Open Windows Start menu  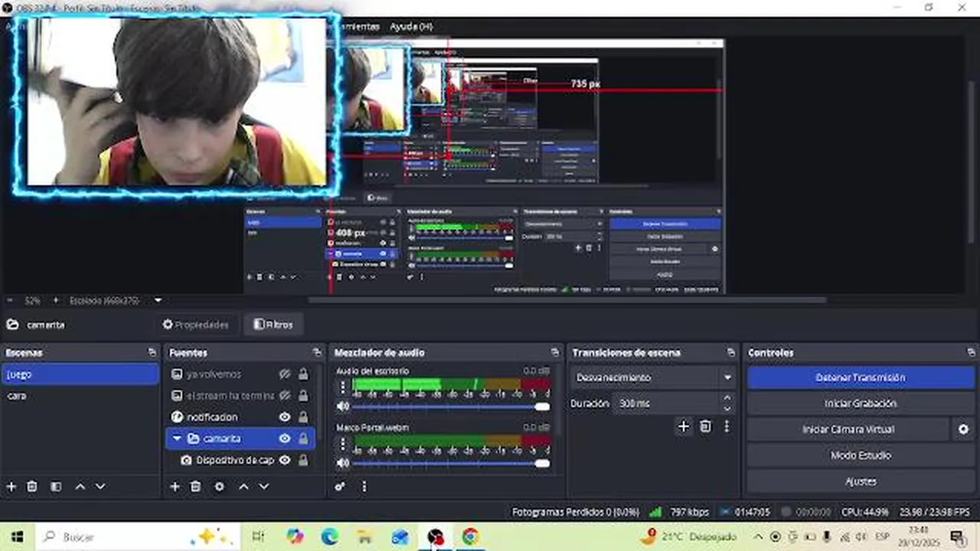pos(17,536)
